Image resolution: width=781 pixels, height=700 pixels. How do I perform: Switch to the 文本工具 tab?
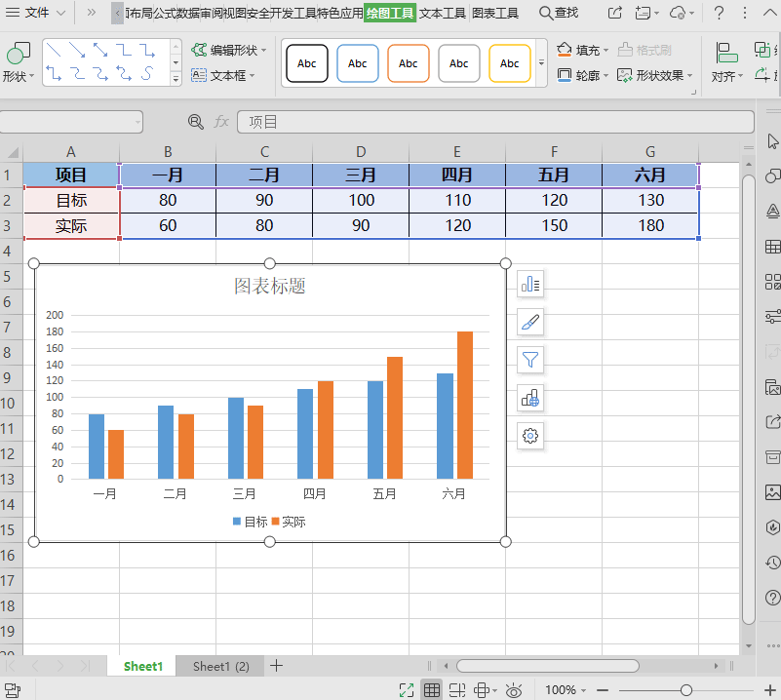tap(443, 13)
